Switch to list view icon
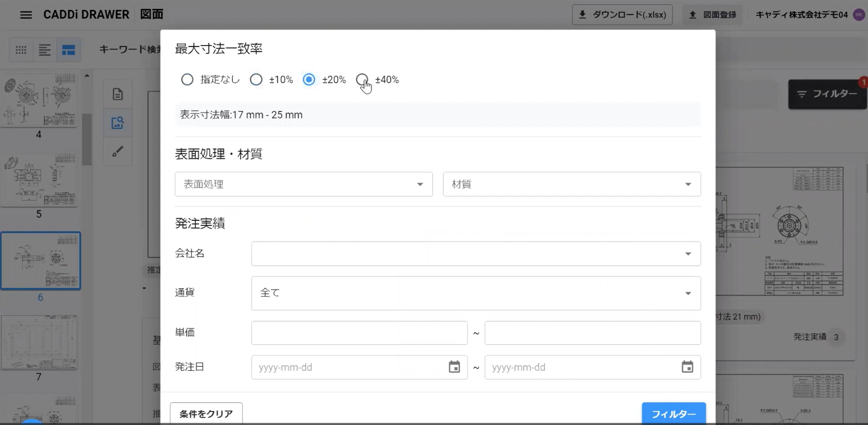 [x=45, y=50]
